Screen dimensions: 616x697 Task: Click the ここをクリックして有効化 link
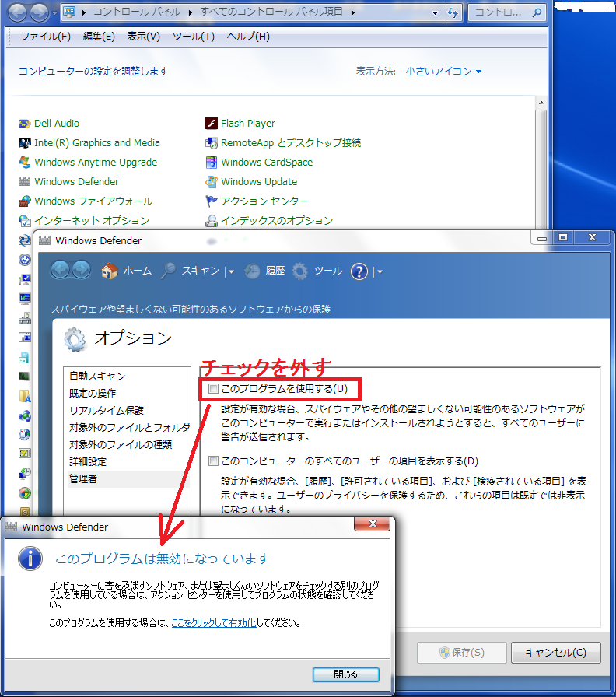pos(214,623)
